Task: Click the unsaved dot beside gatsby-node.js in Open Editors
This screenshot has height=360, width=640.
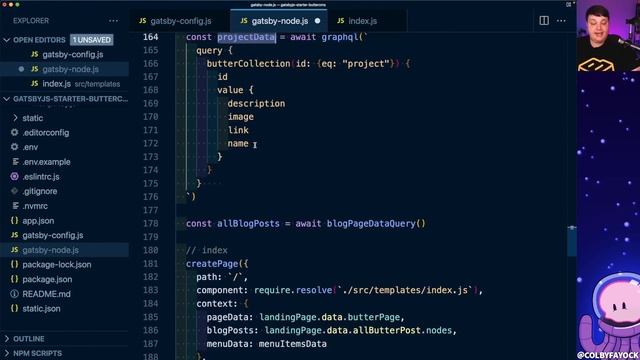Action: [x=21, y=69]
